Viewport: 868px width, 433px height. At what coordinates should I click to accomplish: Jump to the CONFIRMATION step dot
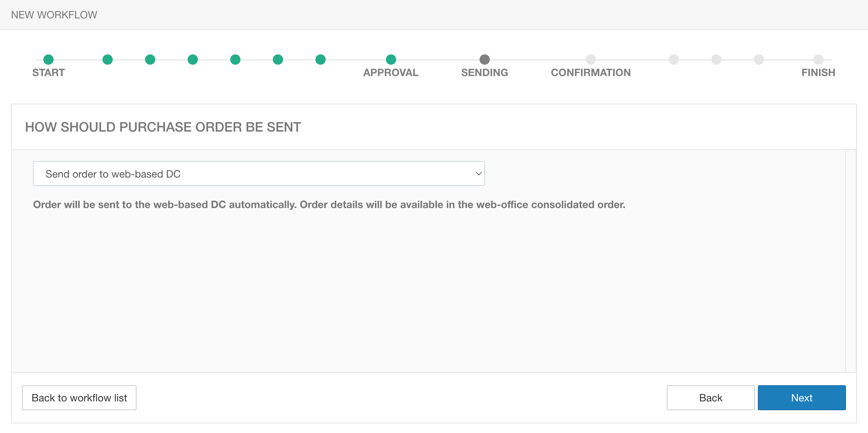(x=591, y=60)
